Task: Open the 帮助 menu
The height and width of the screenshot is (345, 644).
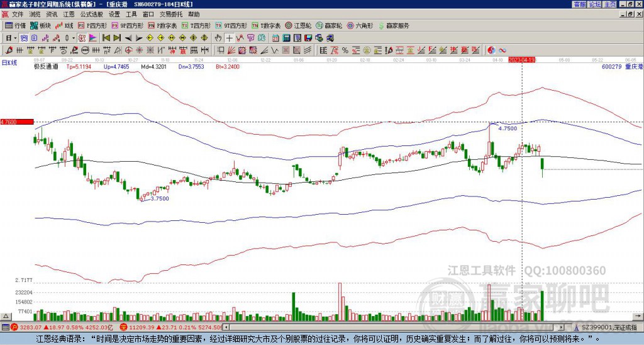Action: (194, 14)
